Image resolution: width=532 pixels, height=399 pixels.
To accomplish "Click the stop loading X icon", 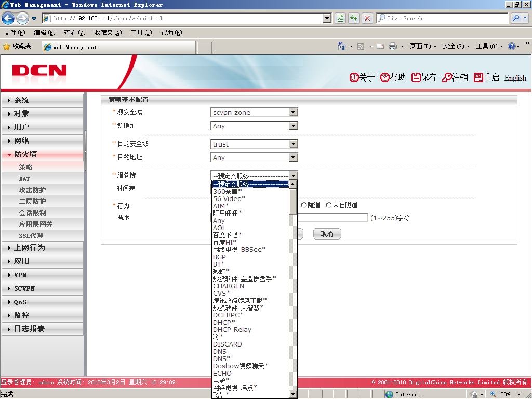I will click(x=367, y=18).
